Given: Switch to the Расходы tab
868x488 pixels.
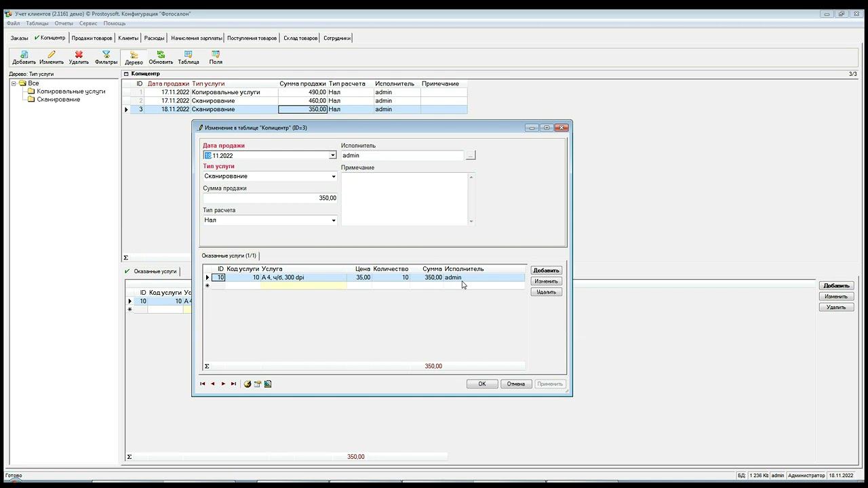Looking at the screenshot, I should point(154,38).
